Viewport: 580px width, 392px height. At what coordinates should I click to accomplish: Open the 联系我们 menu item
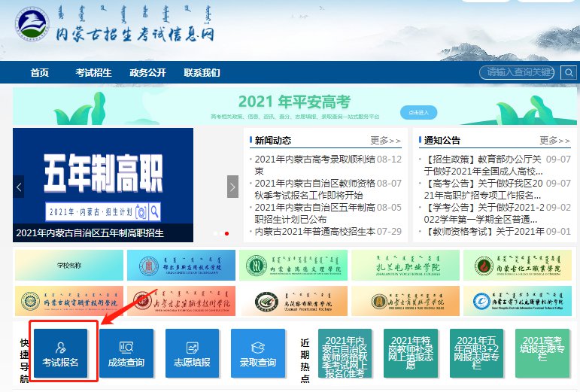202,72
